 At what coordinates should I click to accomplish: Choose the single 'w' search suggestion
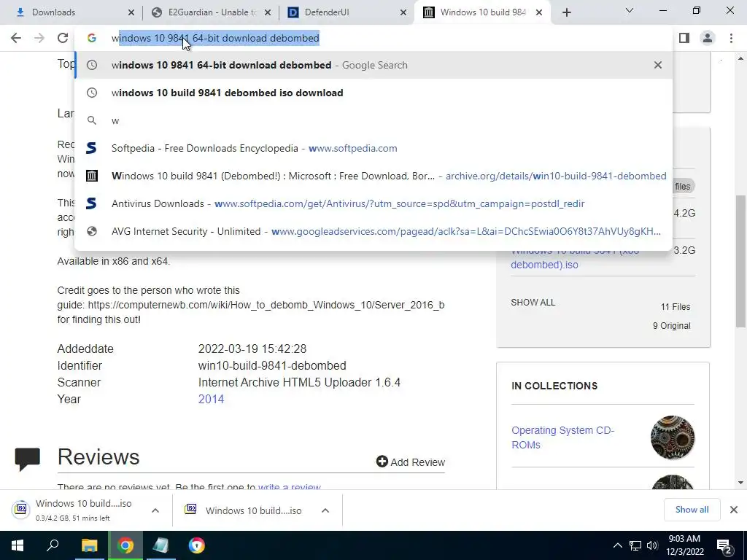(373, 120)
